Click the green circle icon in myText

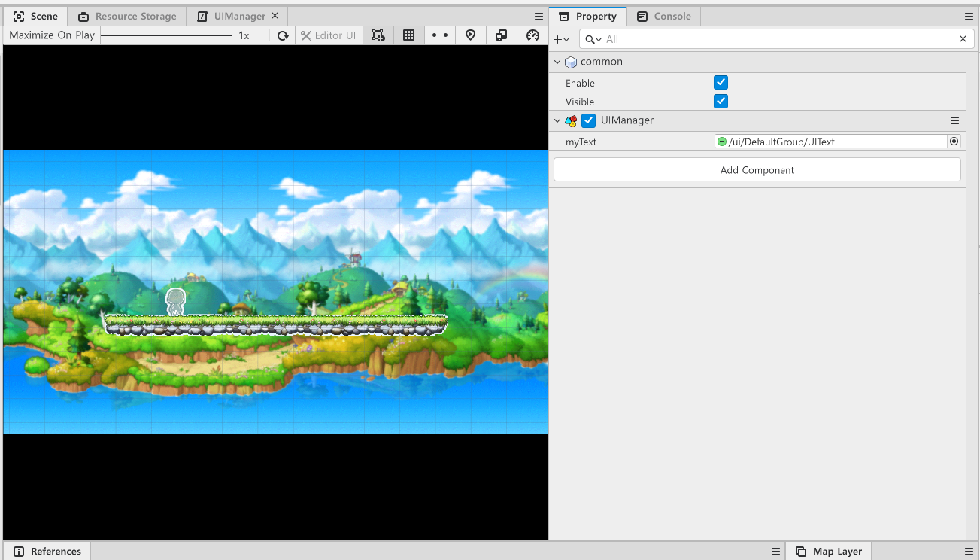point(722,142)
